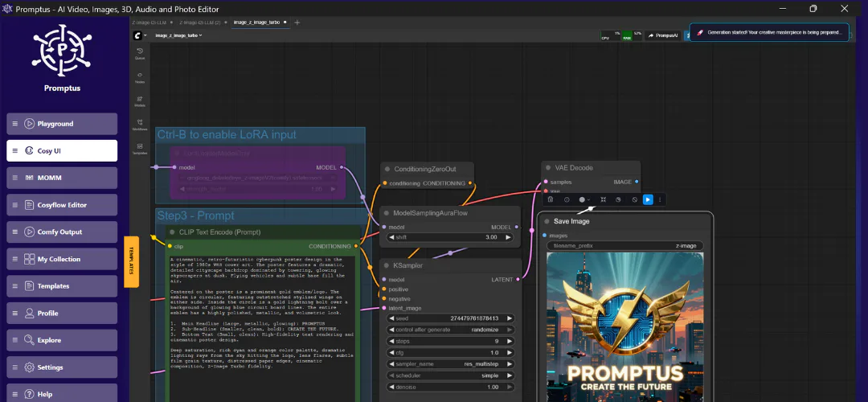Open the sampler_name res_multistep selector
The image size is (868, 402).
coord(451,364)
